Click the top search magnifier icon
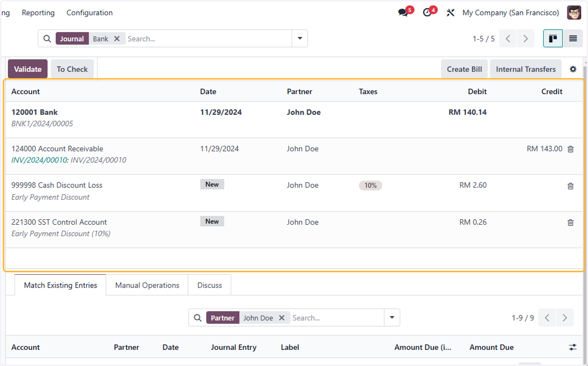 (47, 39)
